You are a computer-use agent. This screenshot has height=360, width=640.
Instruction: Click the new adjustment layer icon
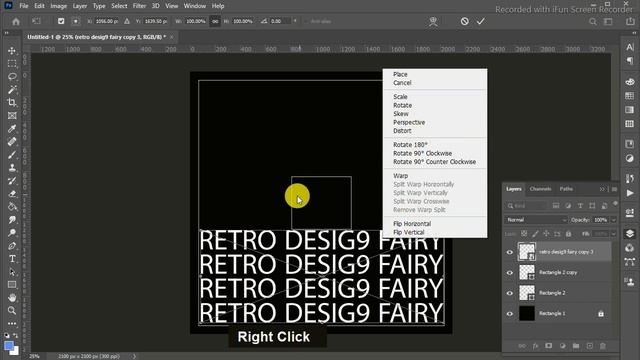pyautogui.click(x=562, y=346)
